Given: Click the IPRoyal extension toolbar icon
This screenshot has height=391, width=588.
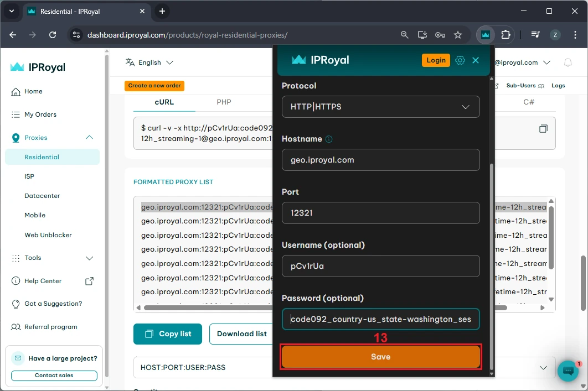Looking at the screenshot, I should click(486, 35).
